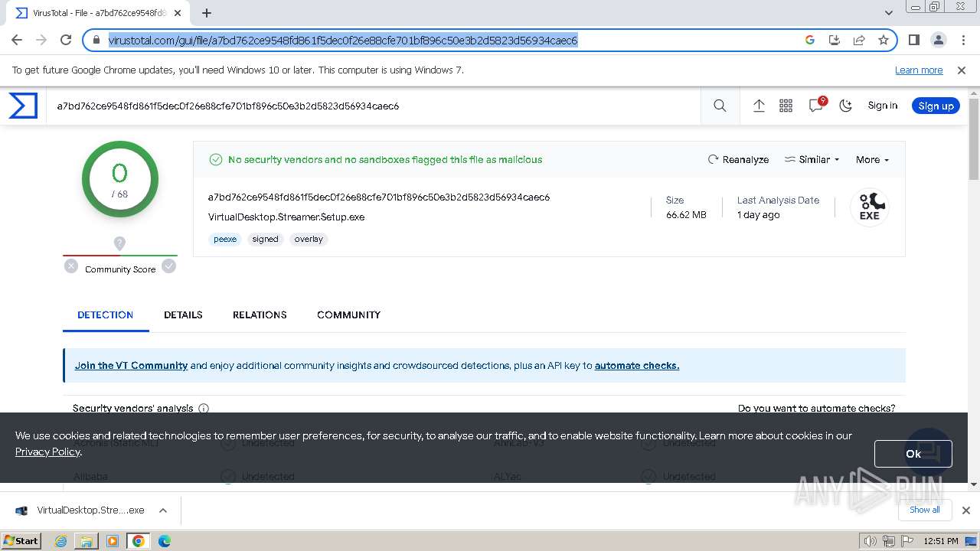This screenshot has height=551, width=980.
Task: Switch to the DETAILS tab
Action: [x=183, y=315]
